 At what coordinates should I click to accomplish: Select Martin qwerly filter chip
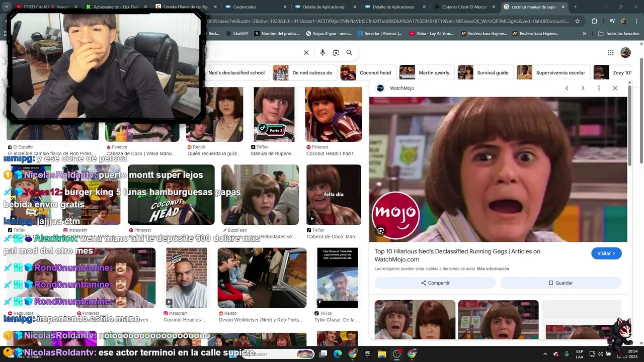426,72
